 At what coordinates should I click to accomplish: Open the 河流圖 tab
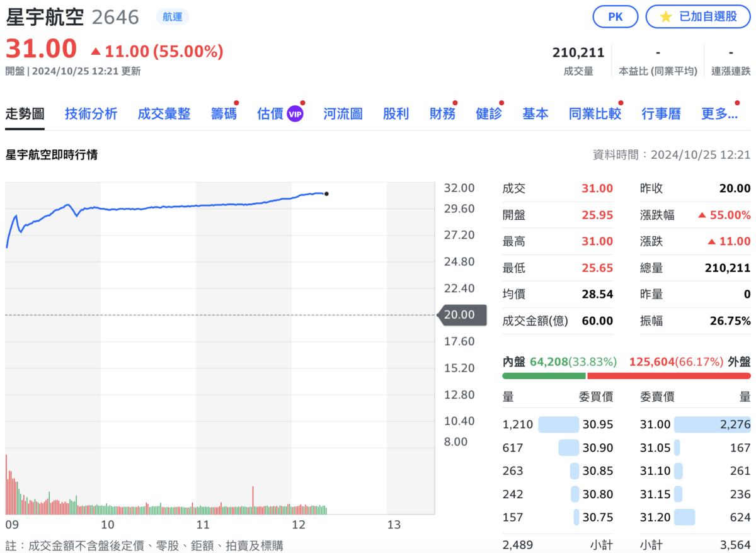point(343,114)
